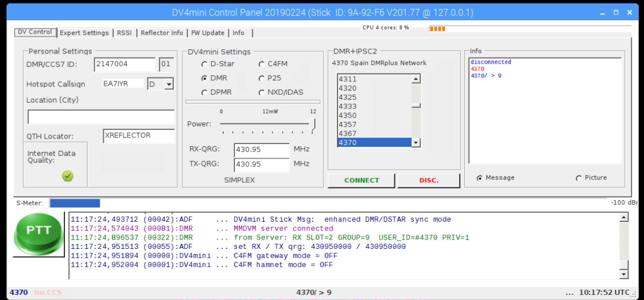Select the D-Star mode radio button
The image size is (644, 300).
click(204, 64)
